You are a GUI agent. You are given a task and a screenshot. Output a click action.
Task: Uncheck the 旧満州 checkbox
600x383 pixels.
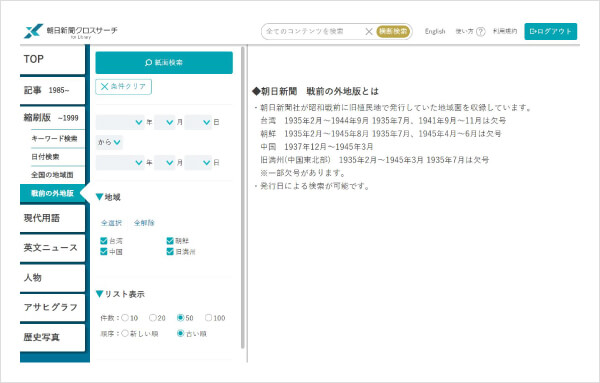(x=170, y=251)
